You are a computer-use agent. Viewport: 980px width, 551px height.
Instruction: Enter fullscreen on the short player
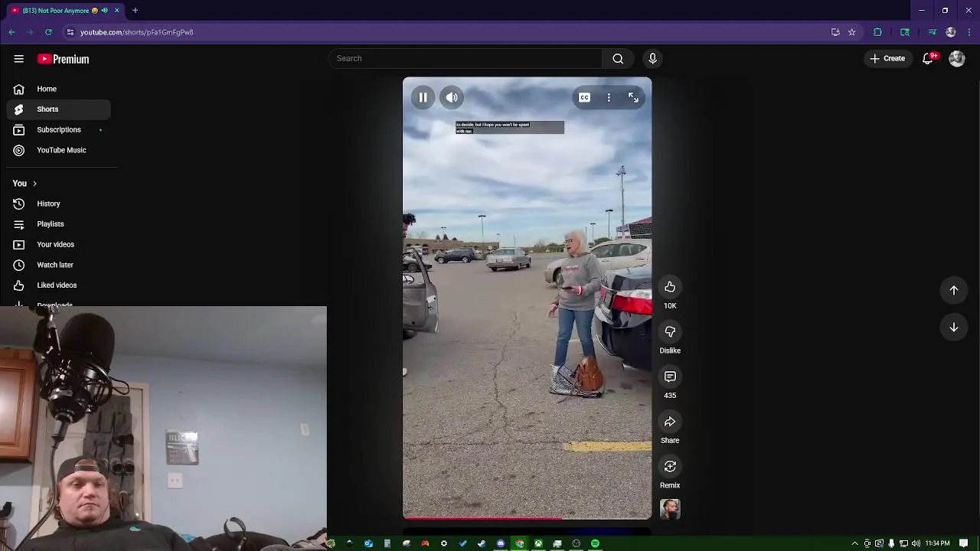click(633, 97)
